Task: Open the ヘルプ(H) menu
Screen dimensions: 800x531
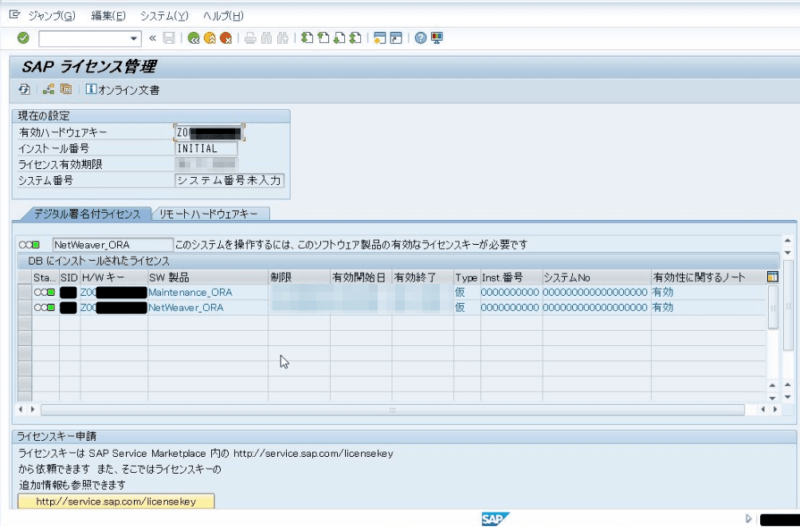Action: pyautogui.click(x=223, y=16)
